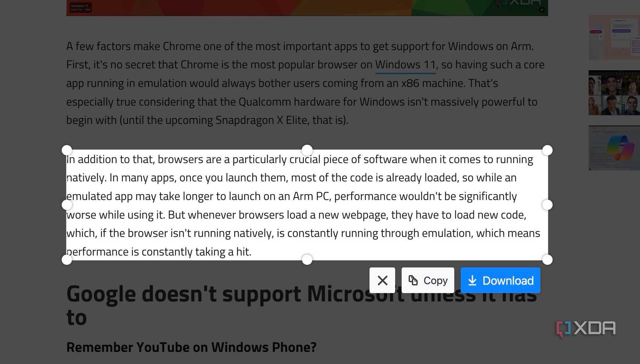This screenshot has height=364, width=640.
Task: Click the heading "Remember YouTube on Windows Phone?"
Action: click(x=191, y=347)
